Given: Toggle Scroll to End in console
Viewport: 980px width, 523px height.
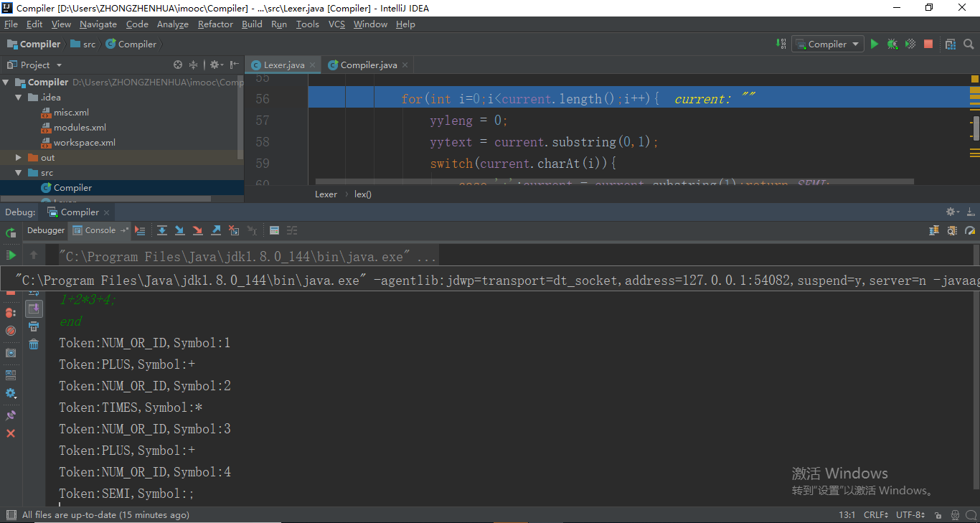Looking at the screenshot, I should click(x=34, y=308).
